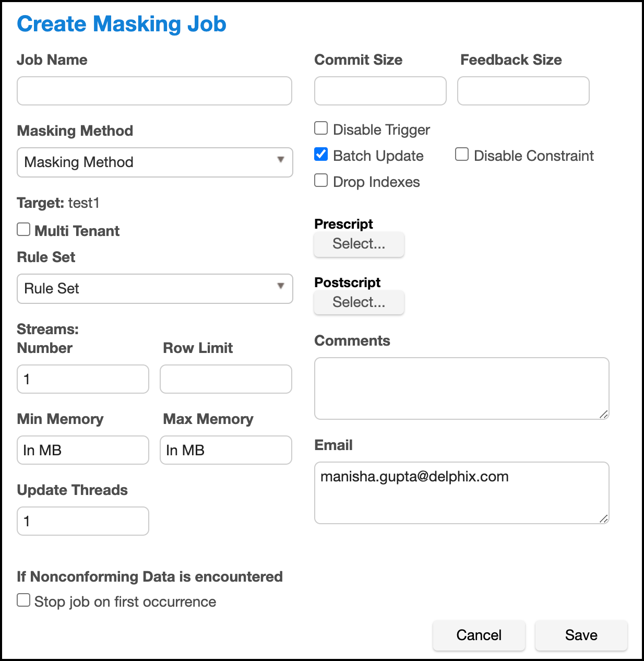Expand the Rule Set dropdown

154,289
